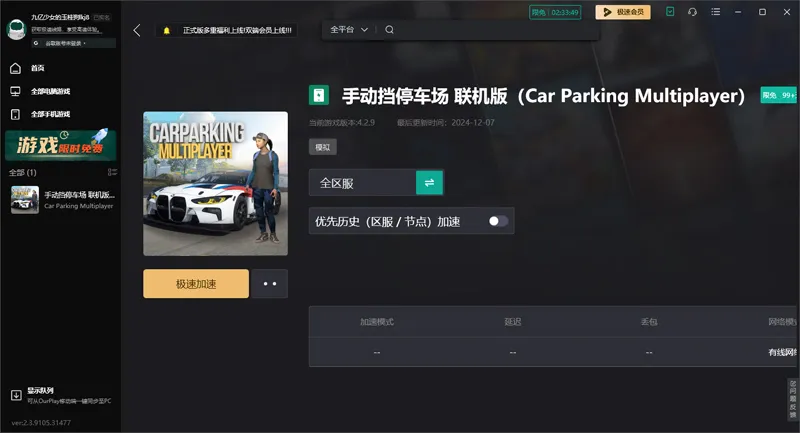Open the 正式版多重福利上线 announcement
This screenshot has height=433, width=800.
tap(237, 31)
